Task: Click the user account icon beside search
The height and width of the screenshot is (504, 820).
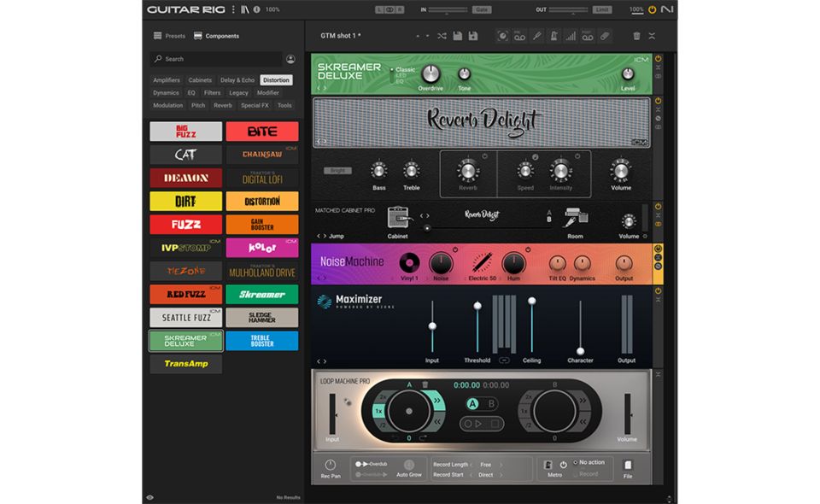Action: [290, 59]
